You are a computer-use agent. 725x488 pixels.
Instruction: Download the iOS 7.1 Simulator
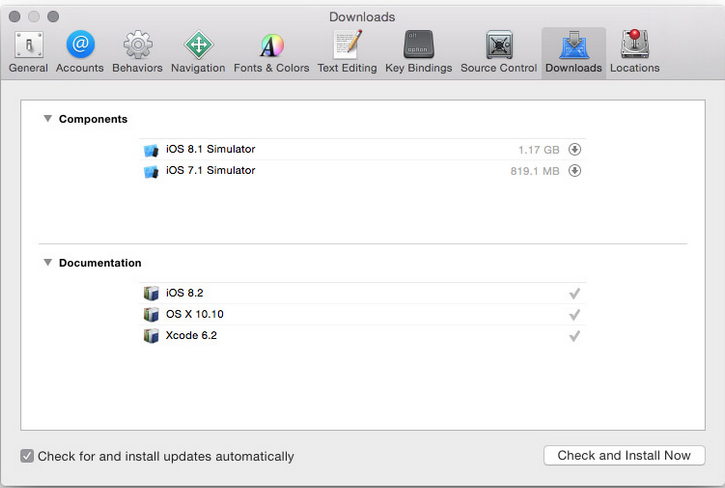tap(575, 171)
